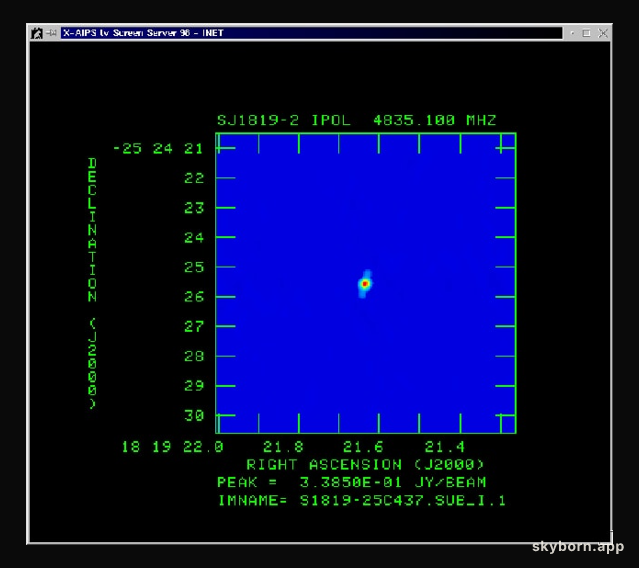The height and width of the screenshot is (568, 639).
Task: Click the declination tick label '24'
Action: [194, 238]
